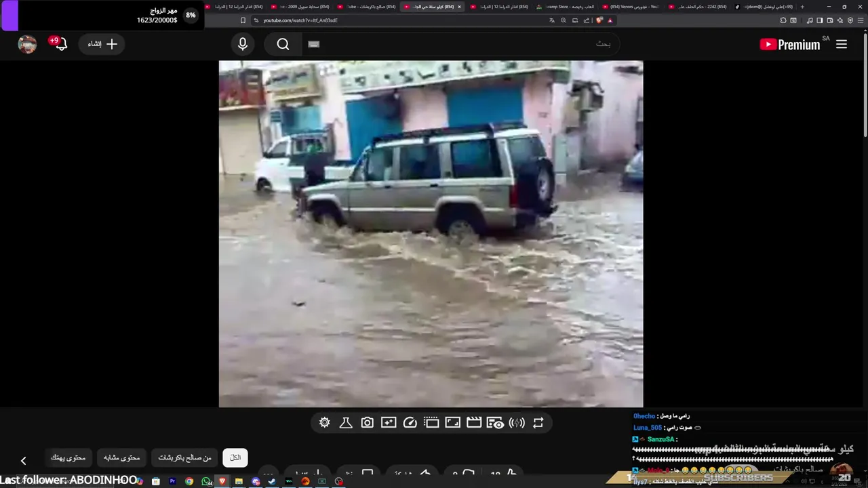Open the Brave browser icon in the taskbar
The width and height of the screenshot is (868, 488).
tap(222, 481)
